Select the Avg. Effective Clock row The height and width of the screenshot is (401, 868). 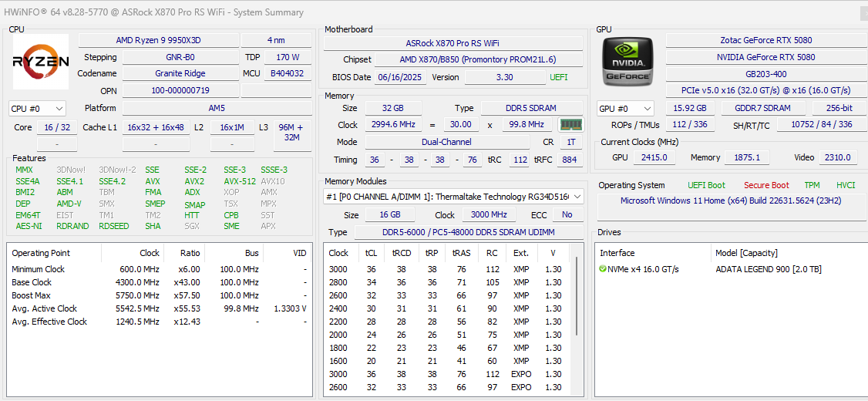tap(159, 322)
